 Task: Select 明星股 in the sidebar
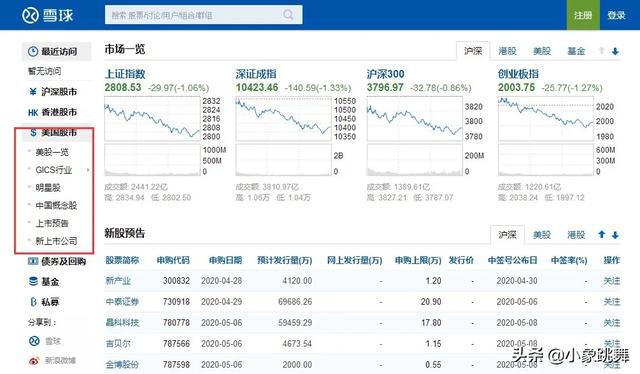(x=48, y=188)
